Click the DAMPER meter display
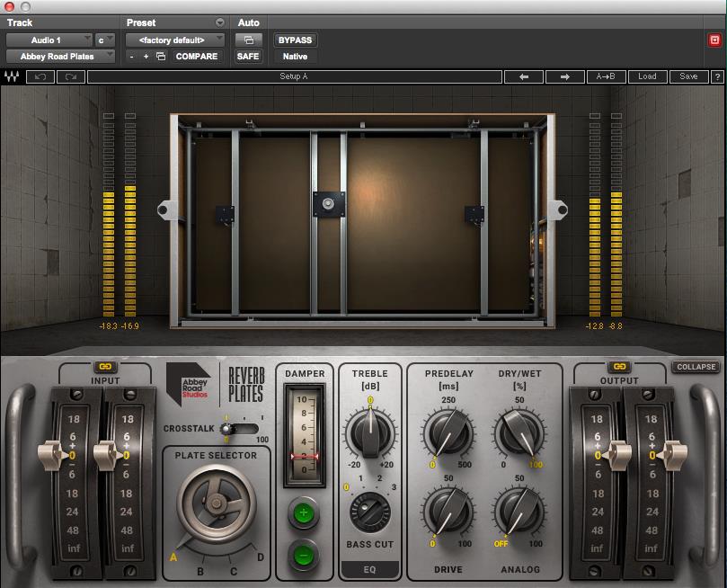Viewport: 727px width, 588px height. pos(304,435)
